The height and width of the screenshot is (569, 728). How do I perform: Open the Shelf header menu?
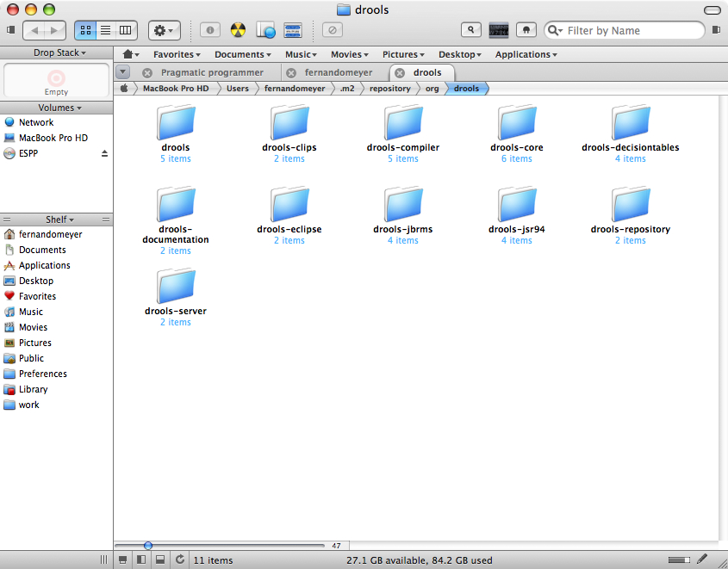(59, 220)
